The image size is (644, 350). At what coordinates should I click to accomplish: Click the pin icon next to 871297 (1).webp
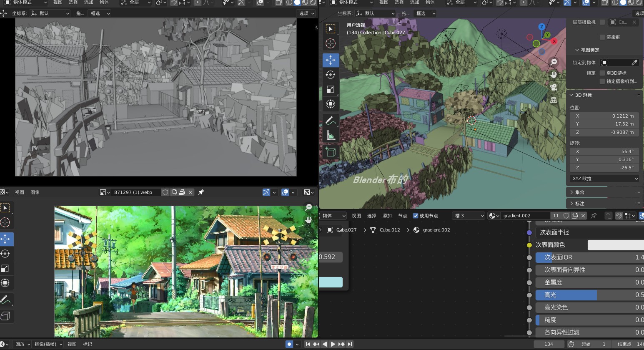(x=201, y=192)
